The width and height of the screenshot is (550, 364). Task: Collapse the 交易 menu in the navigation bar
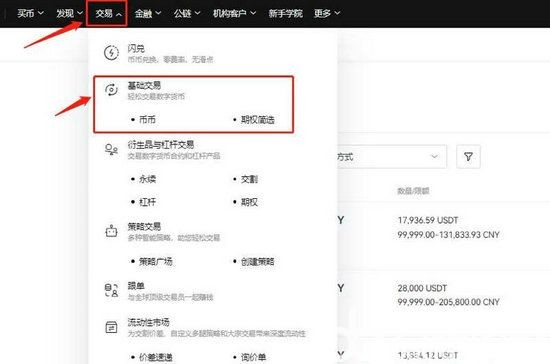click(x=108, y=14)
